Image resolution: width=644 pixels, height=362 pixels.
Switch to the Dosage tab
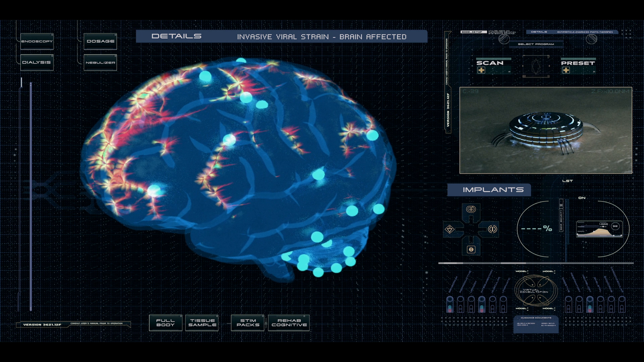(x=100, y=41)
